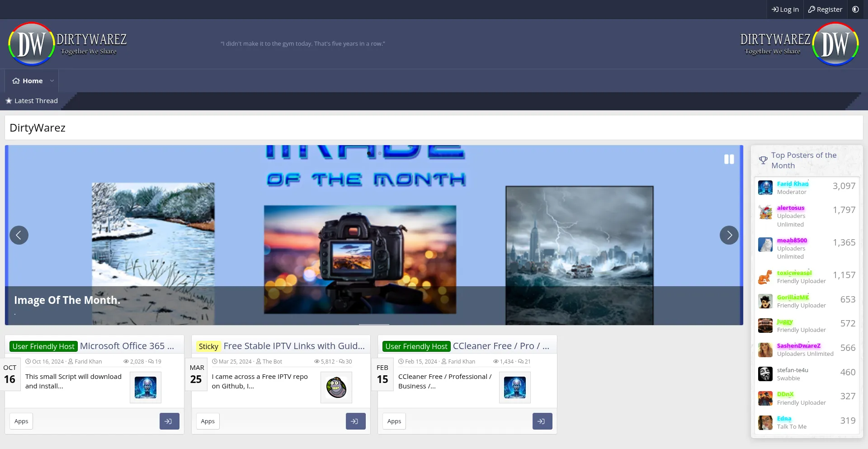Open Farid Khan author link on Oct 16 card
The image size is (868, 449).
(88, 362)
